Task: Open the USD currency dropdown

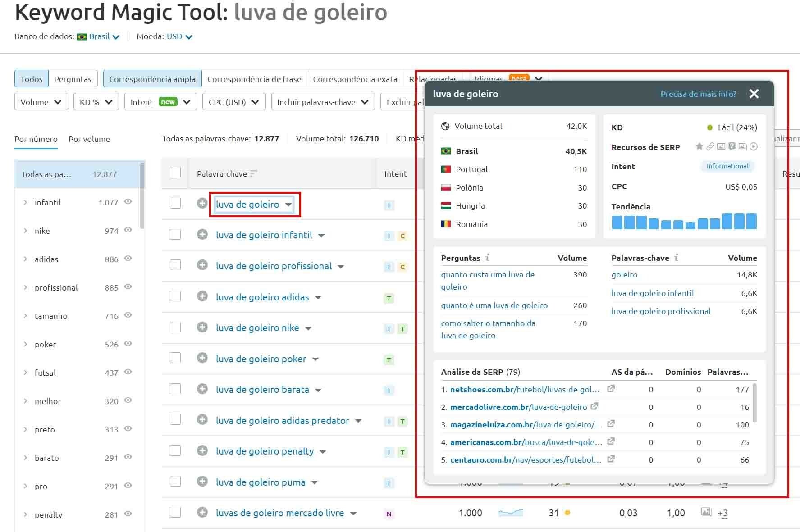Action: click(179, 36)
